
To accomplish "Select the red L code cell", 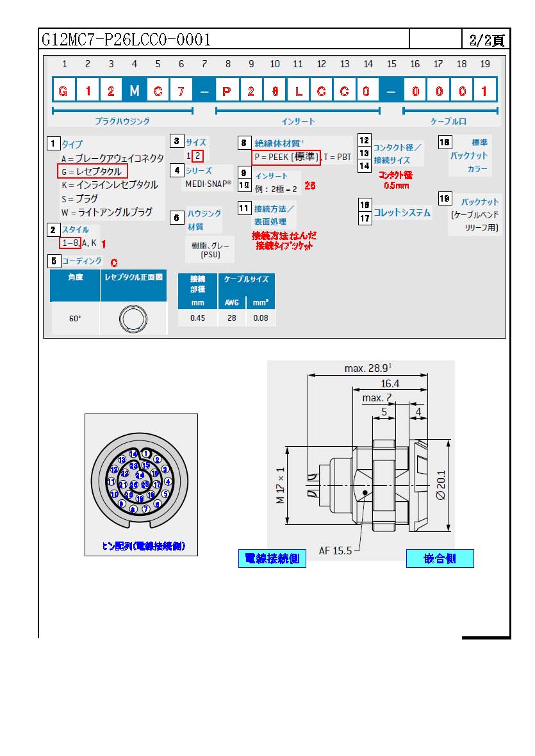I will (299, 91).
